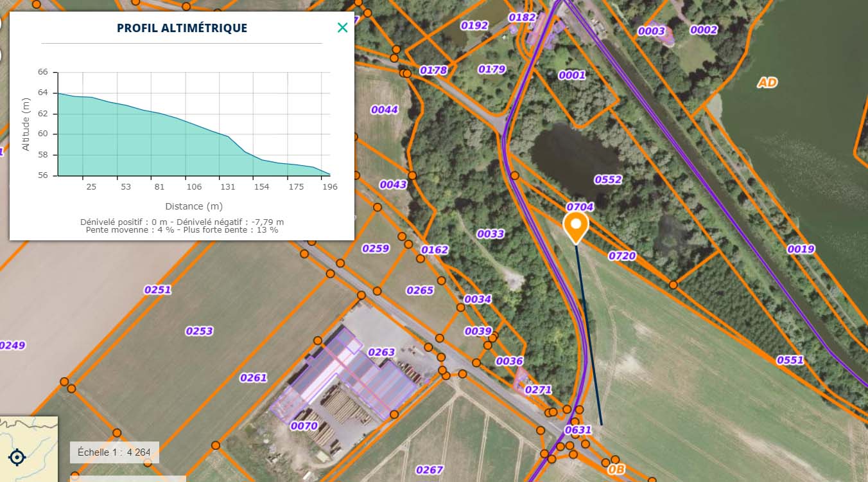The width and height of the screenshot is (868, 482).
Task: Click the AD cadastral section label
Action: click(x=767, y=82)
